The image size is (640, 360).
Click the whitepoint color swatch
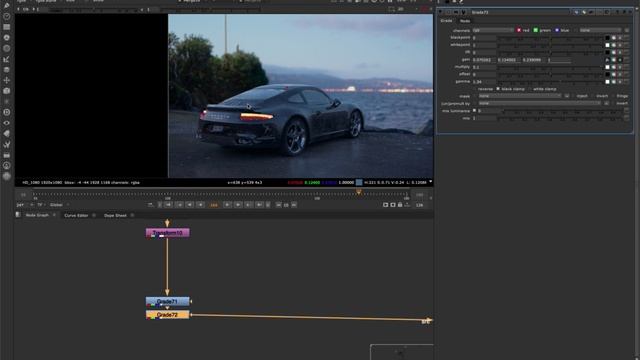(x=607, y=45)
